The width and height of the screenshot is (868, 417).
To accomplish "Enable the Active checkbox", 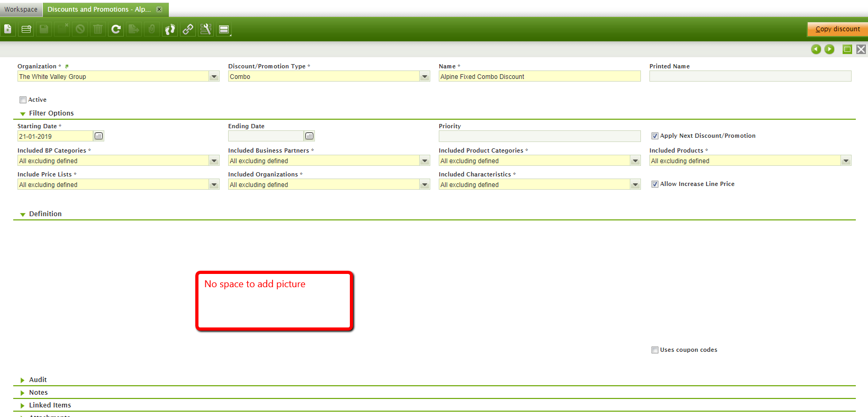I will pyautogui.click(x=23, y=100).
